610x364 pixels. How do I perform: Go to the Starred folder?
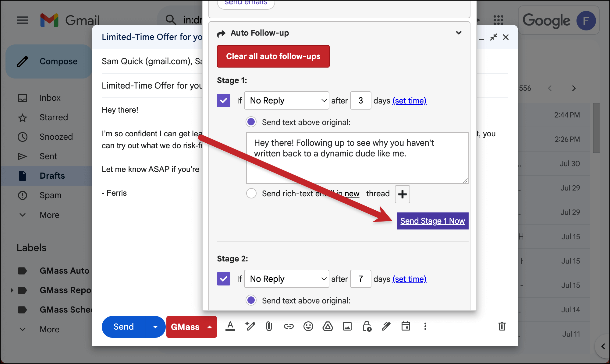pos(54,117)
